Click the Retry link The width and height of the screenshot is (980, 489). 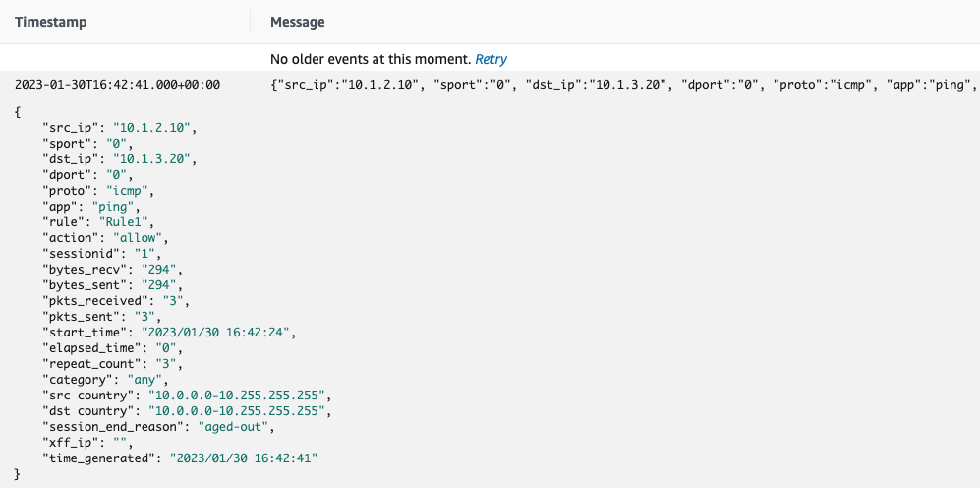(490, 59)
